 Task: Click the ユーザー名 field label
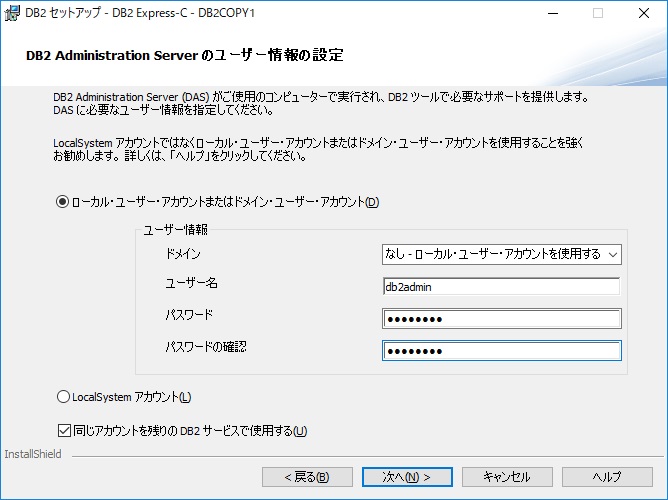coord(191,283)
